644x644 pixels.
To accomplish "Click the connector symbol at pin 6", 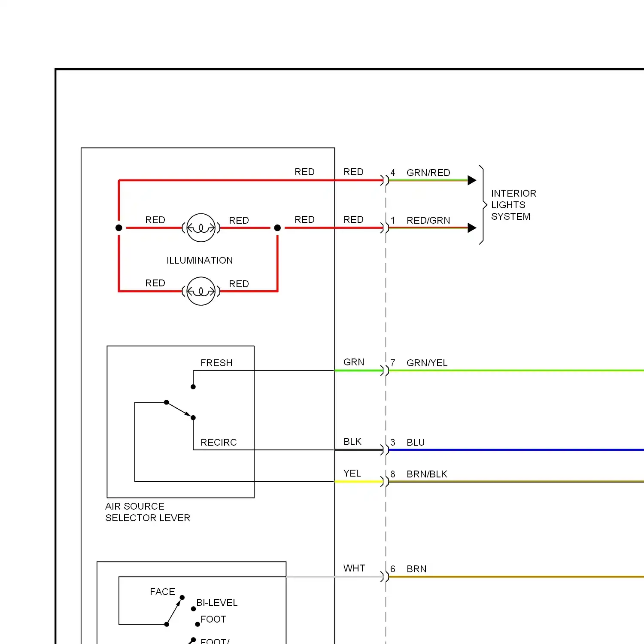I will (x=385, y=577).
